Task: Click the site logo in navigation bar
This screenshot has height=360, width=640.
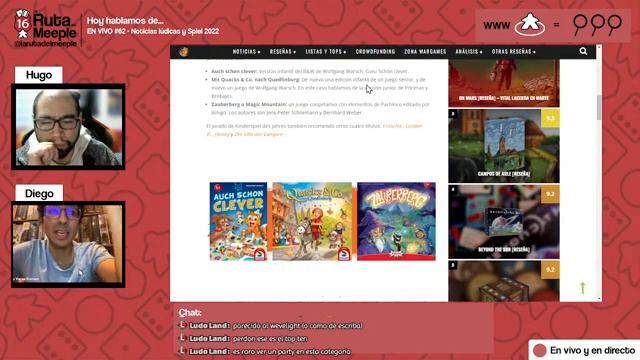Action: coord(184,51)
